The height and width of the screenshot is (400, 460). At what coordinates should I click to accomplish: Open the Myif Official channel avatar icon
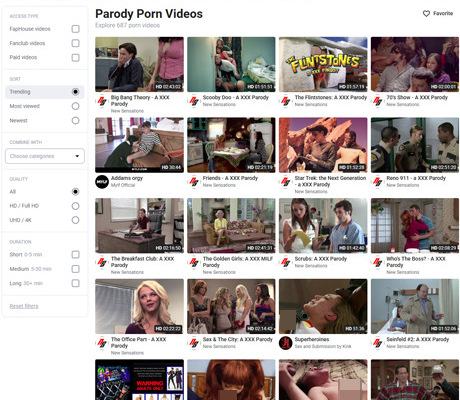(102, 182)
